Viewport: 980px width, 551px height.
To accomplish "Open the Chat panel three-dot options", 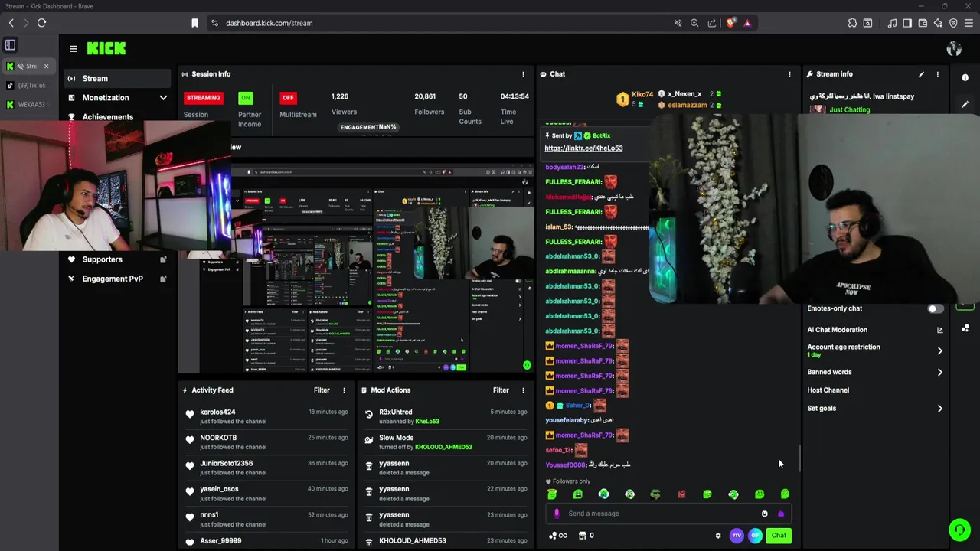I will pos(789,74).
